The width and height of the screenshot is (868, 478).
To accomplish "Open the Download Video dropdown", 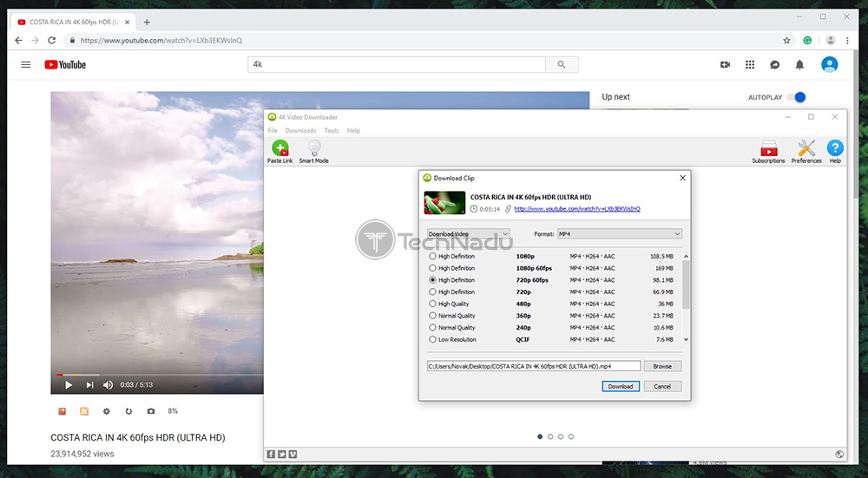I will tap(469, 234).
